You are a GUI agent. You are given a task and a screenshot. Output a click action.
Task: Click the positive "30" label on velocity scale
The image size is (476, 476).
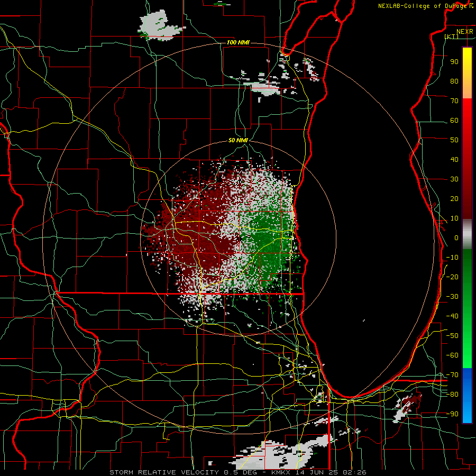(454, 179)
